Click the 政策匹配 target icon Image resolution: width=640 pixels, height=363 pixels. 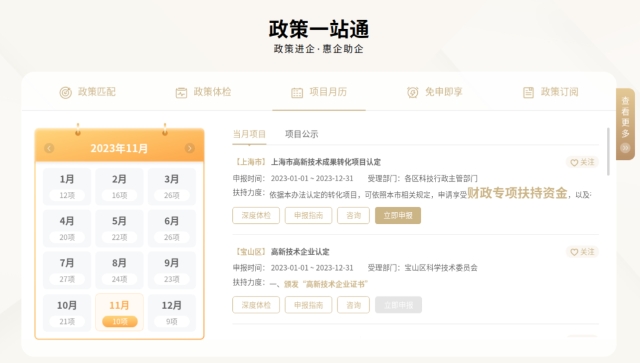tap(65, 93)
